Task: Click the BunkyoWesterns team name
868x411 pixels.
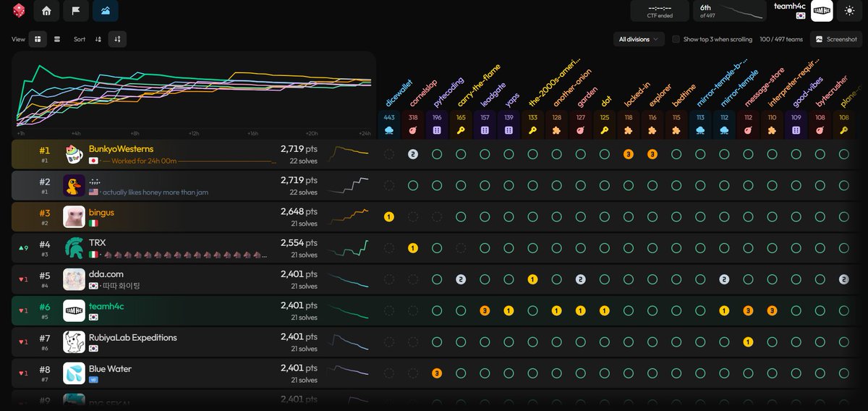Action: [x=121, y=148]
